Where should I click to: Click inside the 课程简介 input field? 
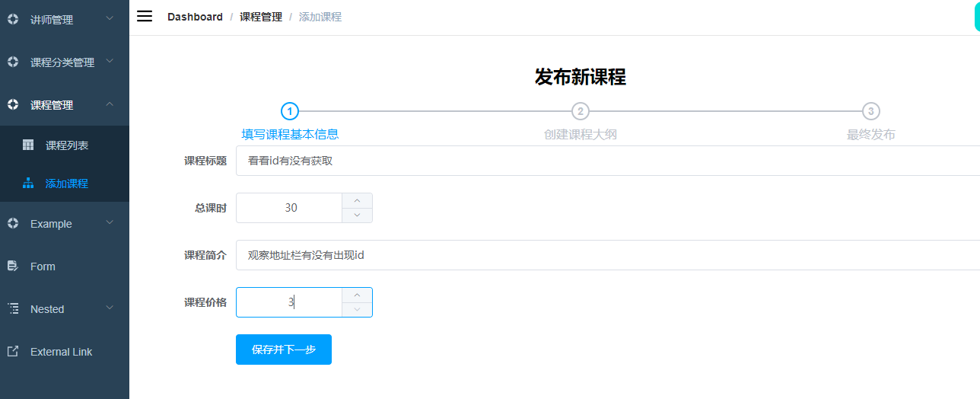pyautogui.click(x=608, y=255)
